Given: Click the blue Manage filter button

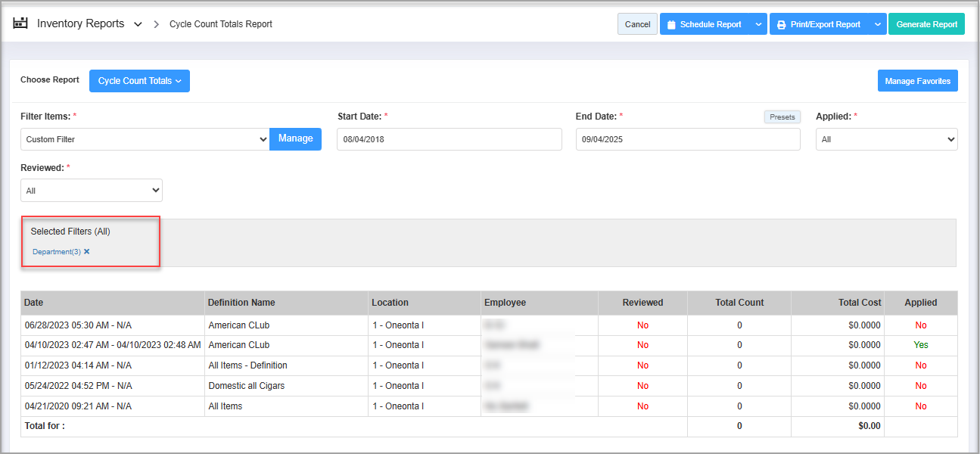Looking at the screenshot, I should pyautogui.click(x=295, y=138).
